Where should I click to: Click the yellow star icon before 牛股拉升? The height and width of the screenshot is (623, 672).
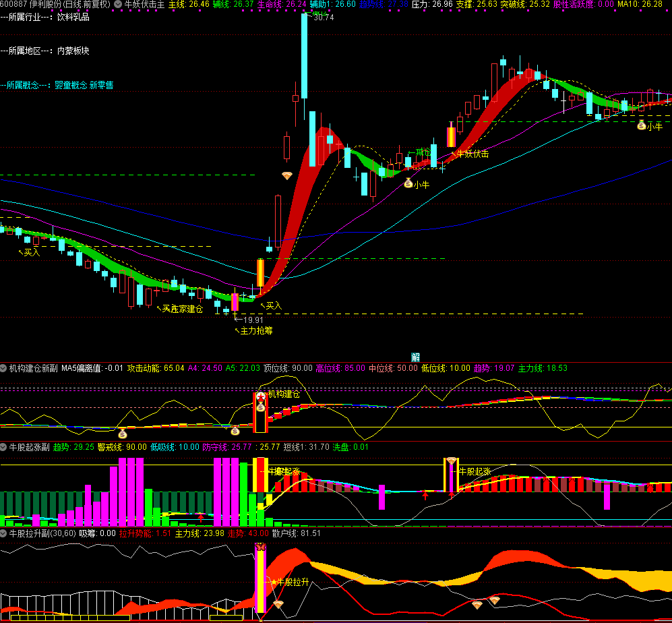coord(273,581)
